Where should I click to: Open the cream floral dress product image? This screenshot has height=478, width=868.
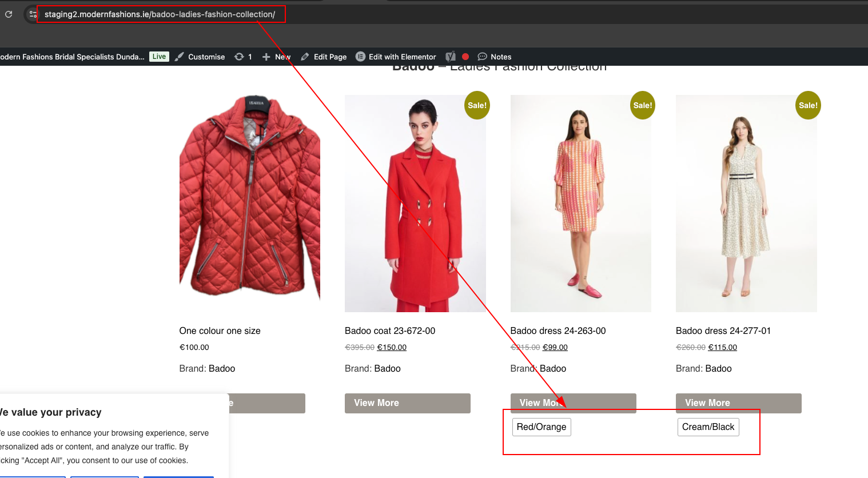pyautogui.click(x=746, y=204)
